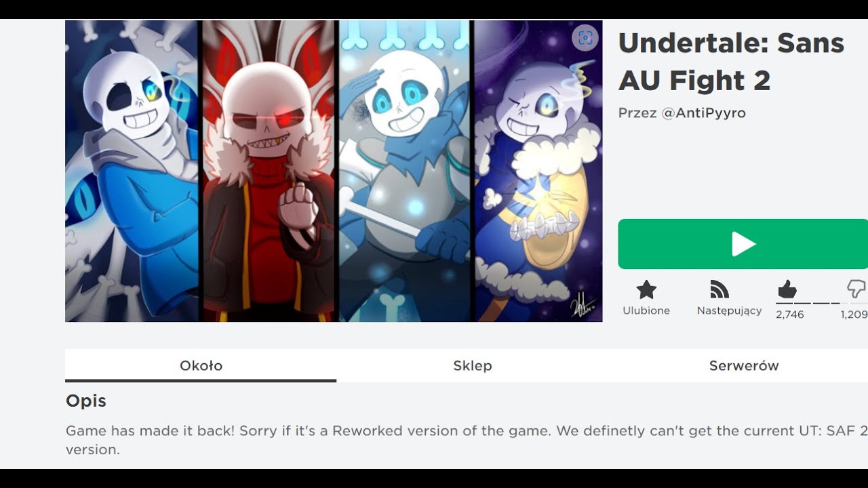Like the game with thumbs up
Screen dimensions: 868x488
[x=787, y=290]
